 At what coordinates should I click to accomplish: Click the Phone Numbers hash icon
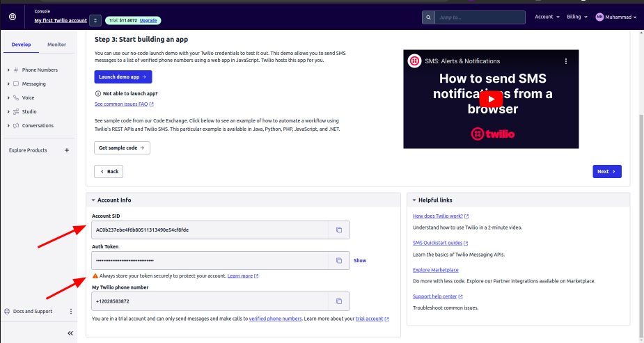click(16, 70)
